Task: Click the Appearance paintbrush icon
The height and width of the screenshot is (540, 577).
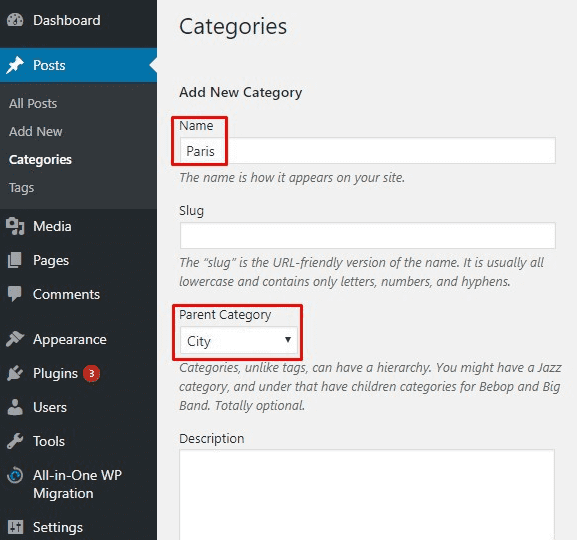Action: point(15,339)
